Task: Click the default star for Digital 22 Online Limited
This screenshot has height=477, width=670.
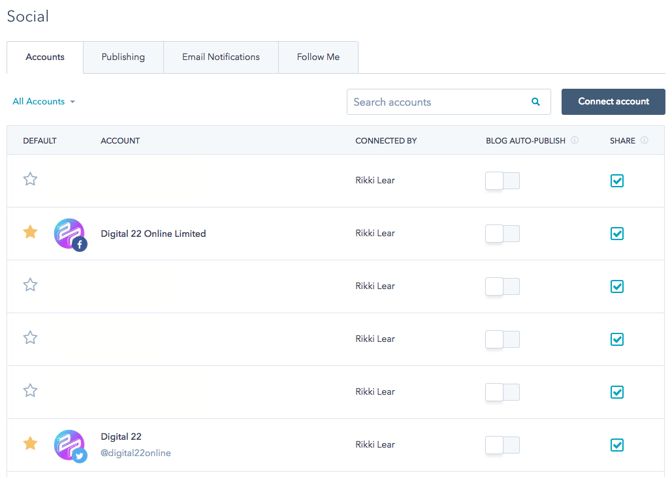Action: [x=30, y=232]
